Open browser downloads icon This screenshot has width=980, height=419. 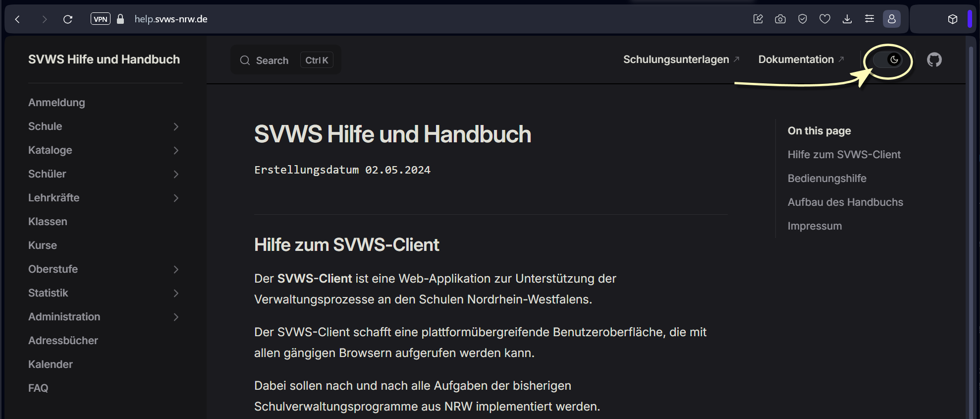click(x=847, y=19)
